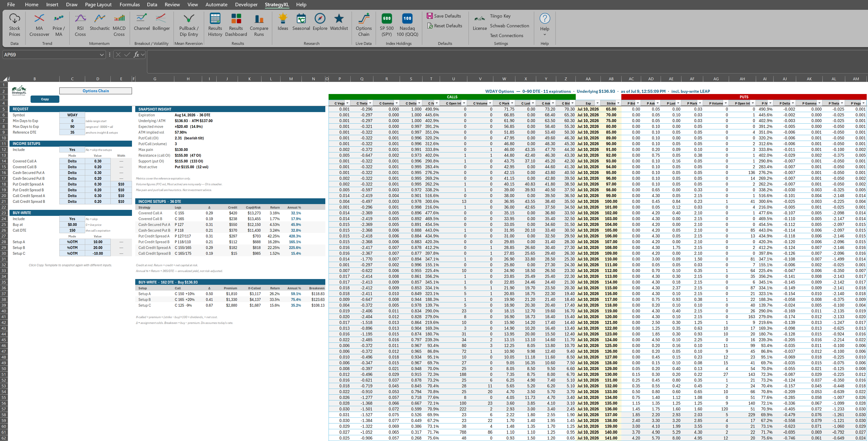Select the Buy-Write Include Yes cell
Image resolution: width=868 pixels, height=441 pixels.
72,219
